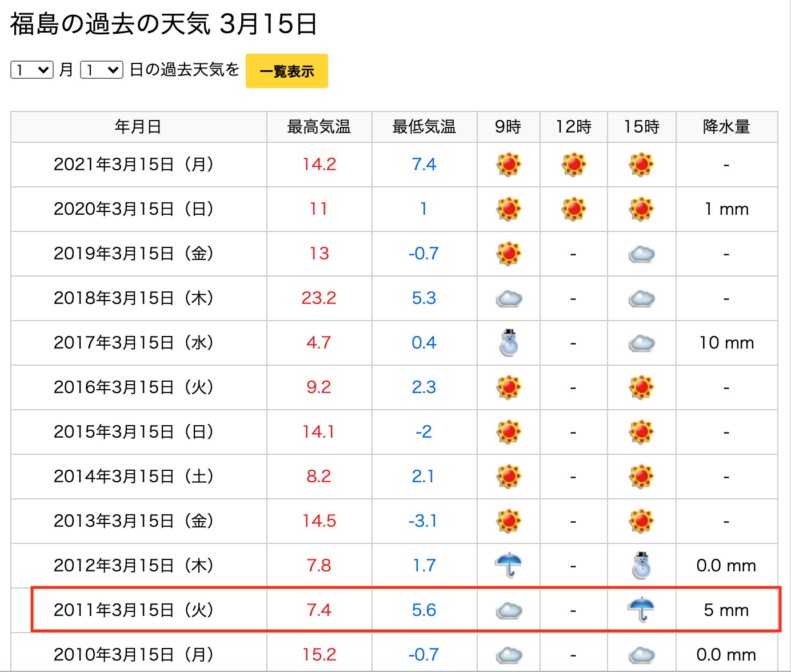Select the date 2019年3月15日(金)
This screenshot has height=672, width=791.
pos(135,254)
